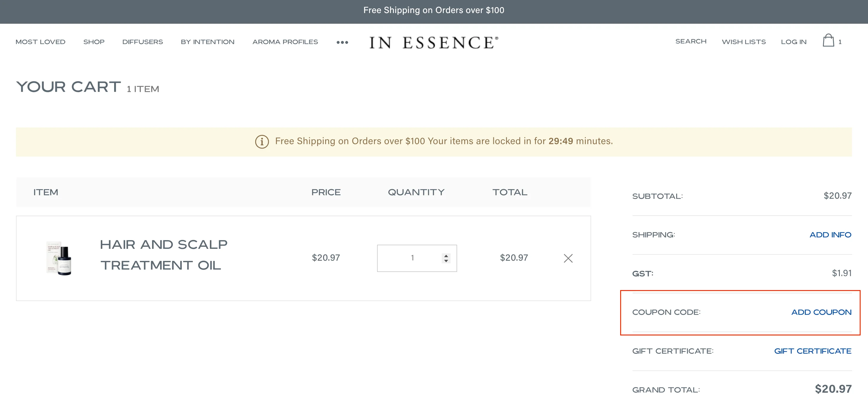The image size is (868, 417).
Task: Open Search in the header
Action: [691, 41]
